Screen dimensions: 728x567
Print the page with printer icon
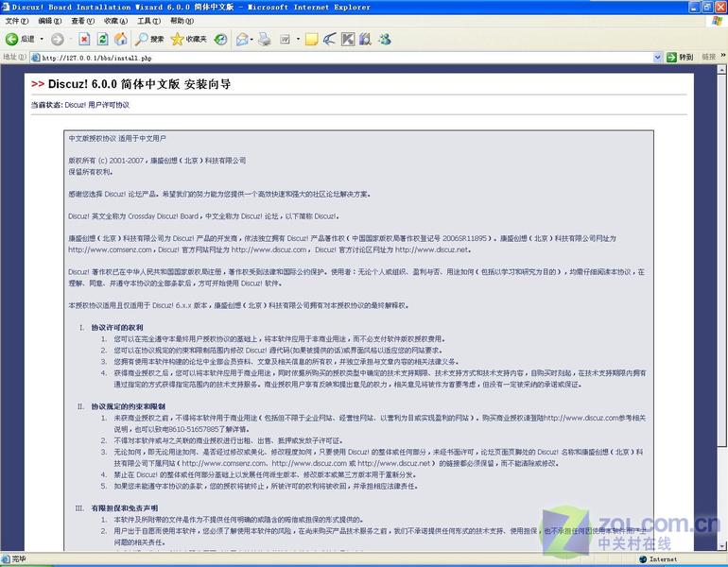[265, 39]
